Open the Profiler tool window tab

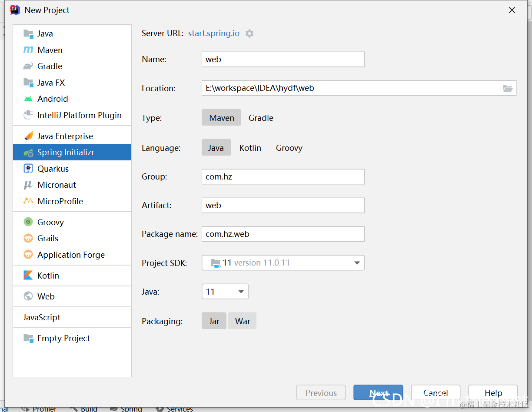(x=39, y=409)
